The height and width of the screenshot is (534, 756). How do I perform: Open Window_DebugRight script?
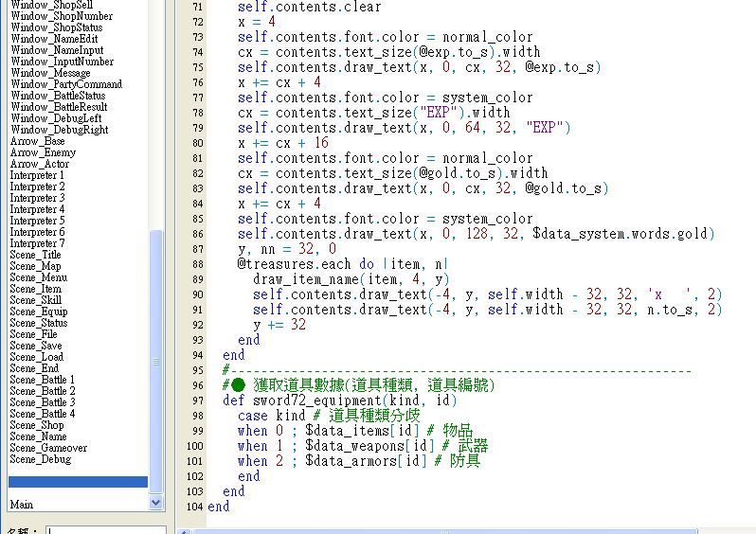(x=60, y=130)
